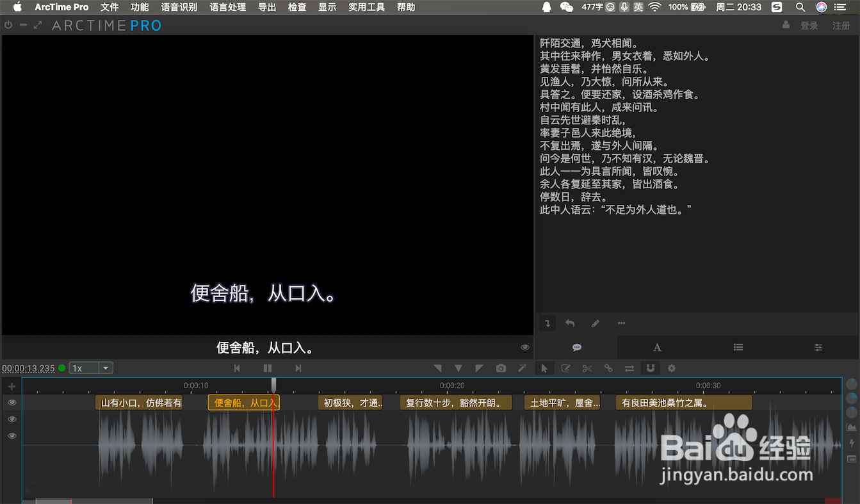Click text line 见渔人，乃大惊，问所从来。
Screen dimensions: 860x504
(x=604, y=82)
